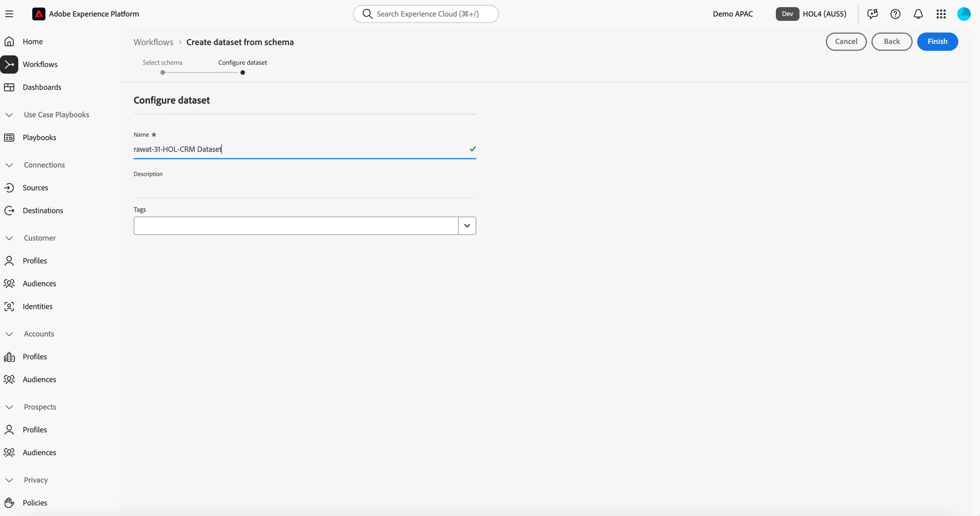Open Customer Audiences in the sidebar
Image resolution: width=980 pixels, height=516 pixels.
tap(39, 283)
